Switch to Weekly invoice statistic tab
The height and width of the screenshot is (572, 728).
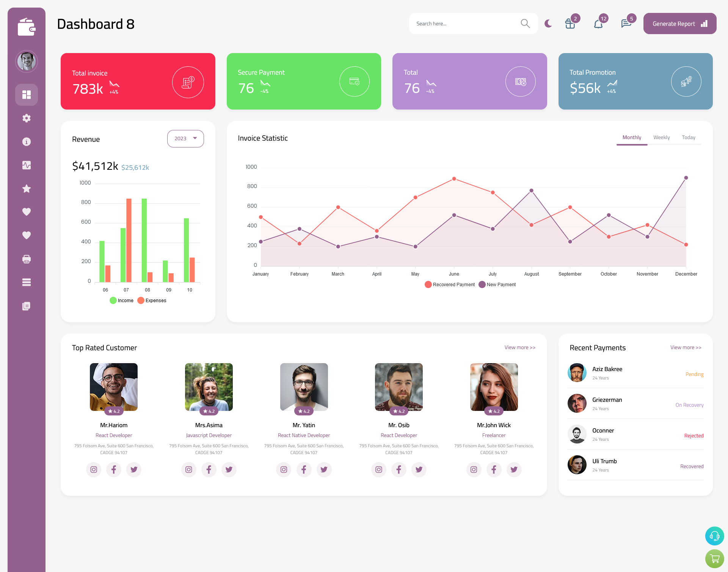point(661,137)
